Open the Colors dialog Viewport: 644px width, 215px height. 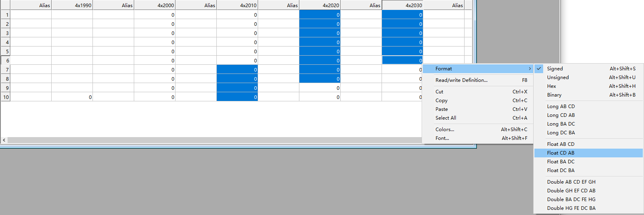(445, 130)
